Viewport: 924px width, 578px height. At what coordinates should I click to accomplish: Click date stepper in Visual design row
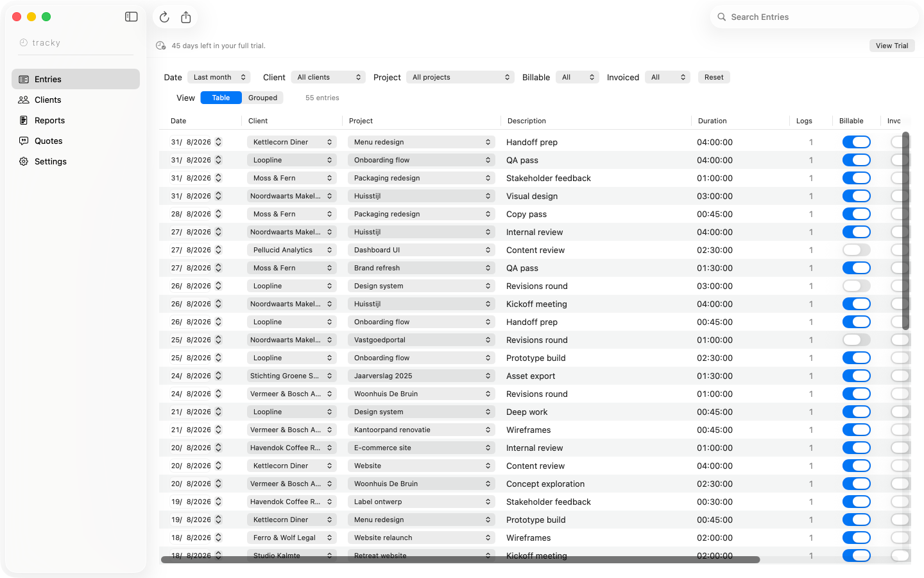(218, 197)
